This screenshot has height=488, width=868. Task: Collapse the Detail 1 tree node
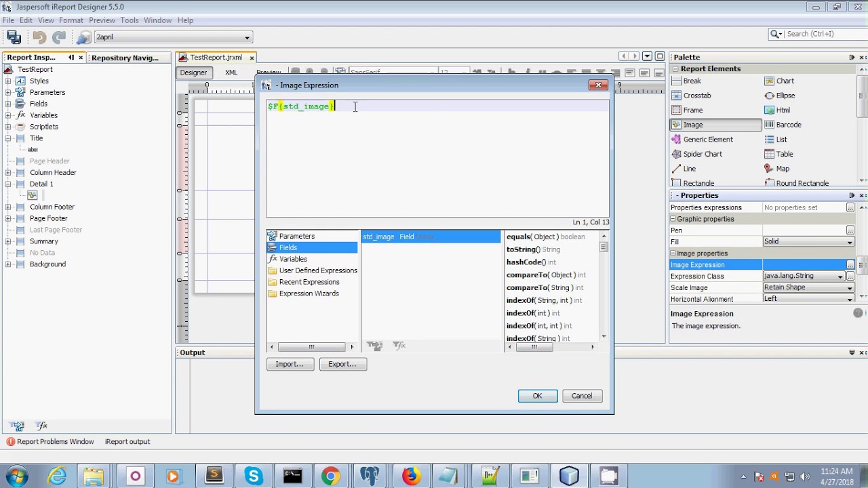click(8, 184)
